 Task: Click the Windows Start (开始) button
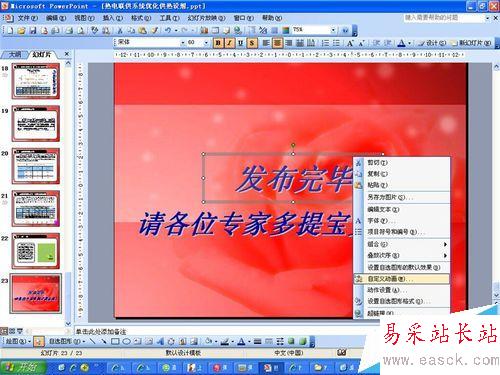point(23,367)
